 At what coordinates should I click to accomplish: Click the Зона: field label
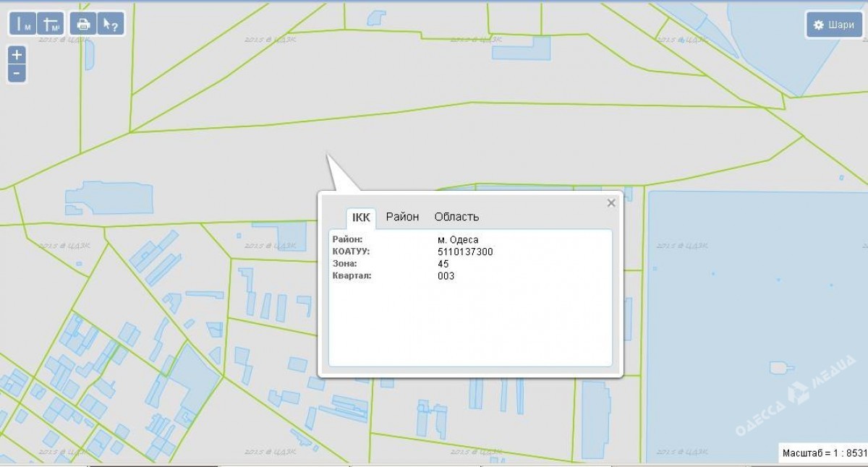[344, 264]
